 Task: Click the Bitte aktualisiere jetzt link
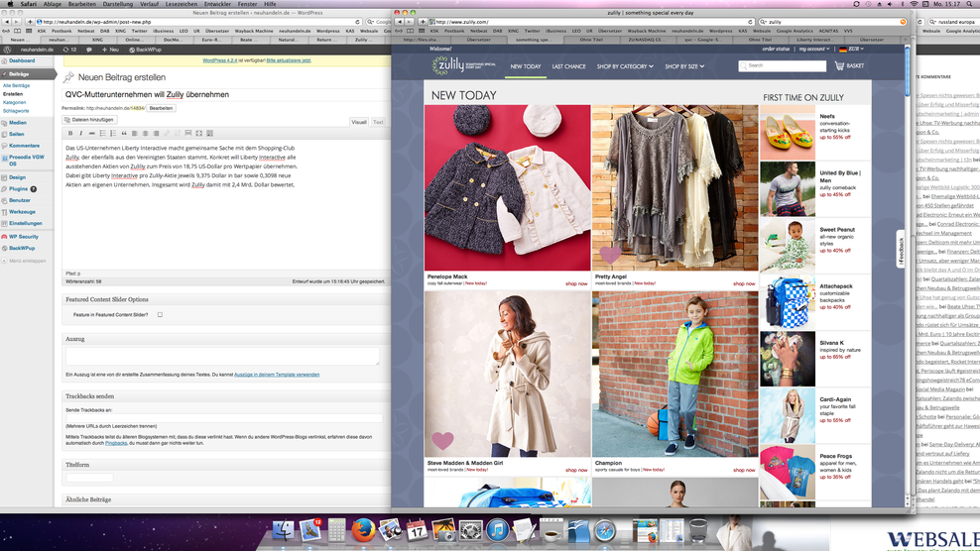[288, 60]
